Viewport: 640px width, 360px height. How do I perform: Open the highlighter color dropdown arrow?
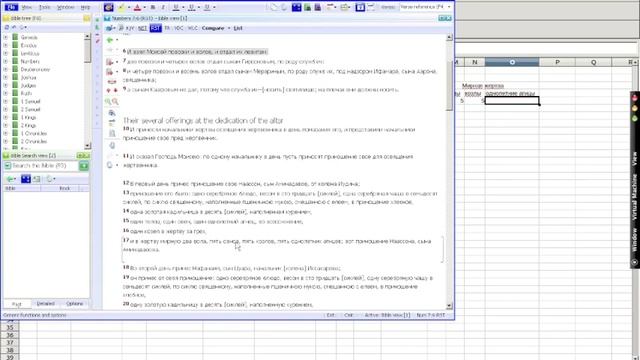coord(129,7)
